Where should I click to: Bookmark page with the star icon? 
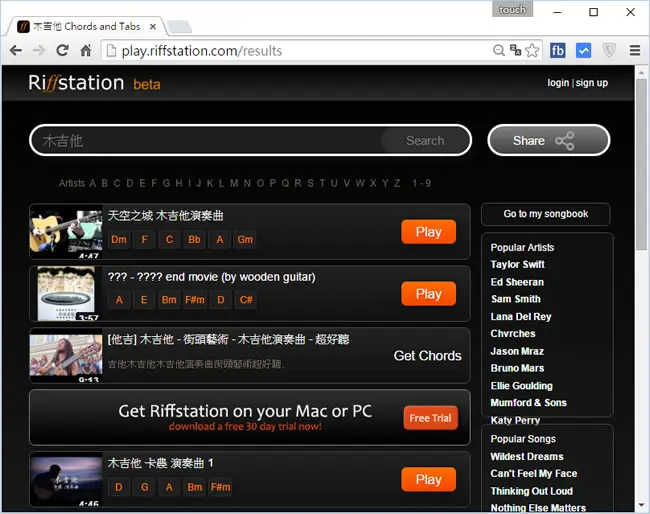(532, 51)
